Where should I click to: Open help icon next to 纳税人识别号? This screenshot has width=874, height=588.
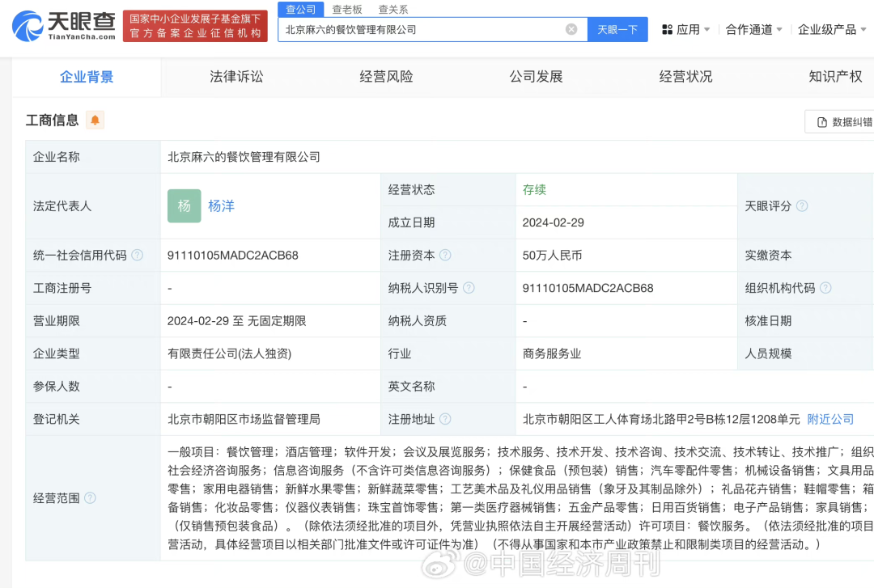(469, 288)
